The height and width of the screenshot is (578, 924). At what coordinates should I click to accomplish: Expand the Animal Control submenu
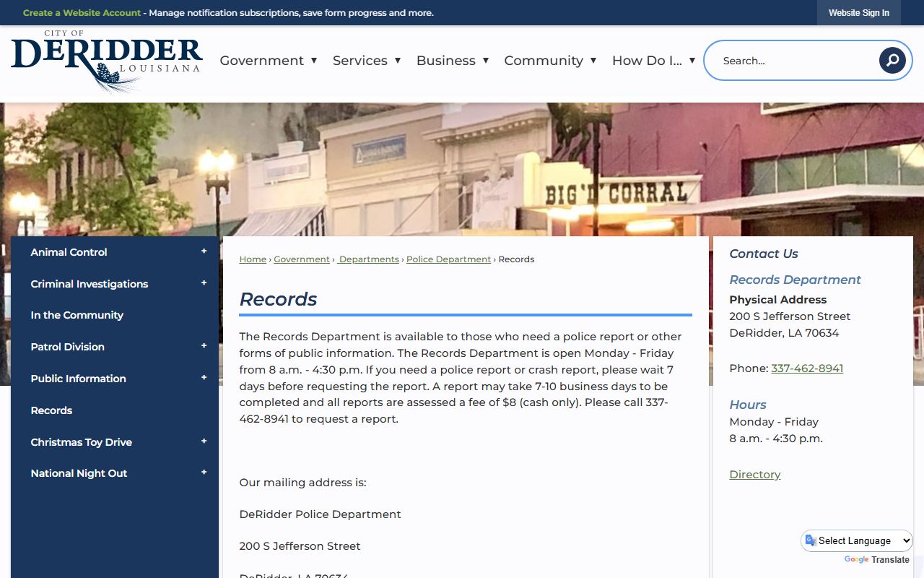[x=204, y=251]
